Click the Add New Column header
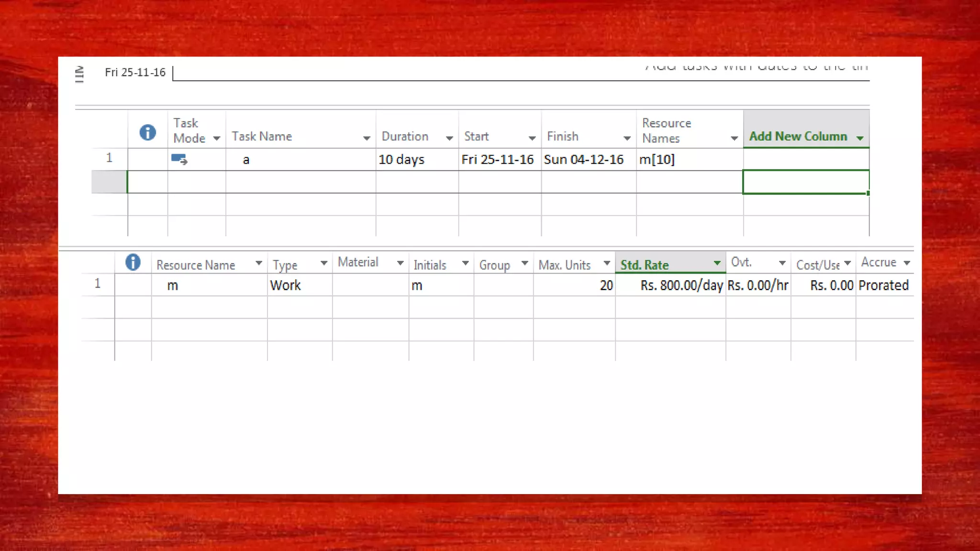This screenshot has height=551, width=980. point(798,136)
